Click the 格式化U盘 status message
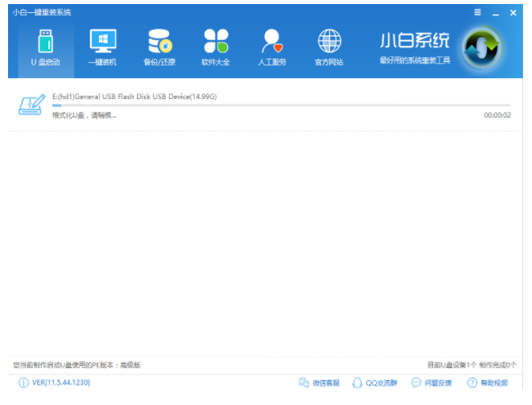The image size is (532, 405). (x=85, y=115)
